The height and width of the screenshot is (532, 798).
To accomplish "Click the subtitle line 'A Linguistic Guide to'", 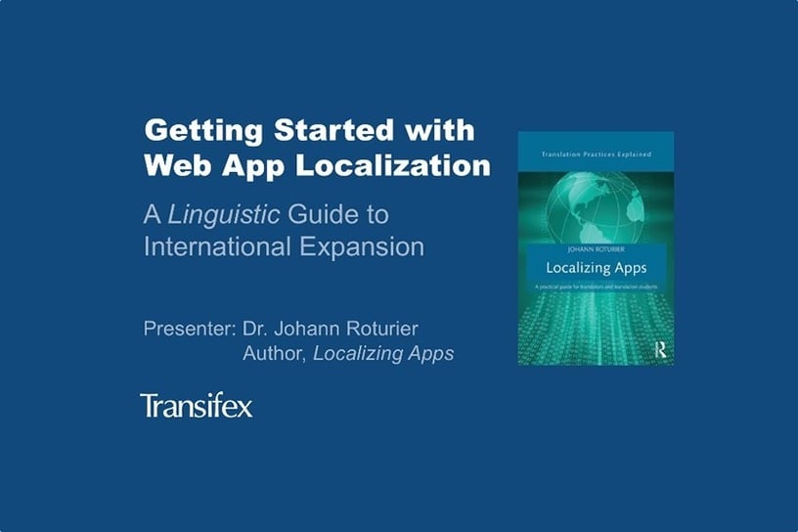I will (x=266, y=214).
